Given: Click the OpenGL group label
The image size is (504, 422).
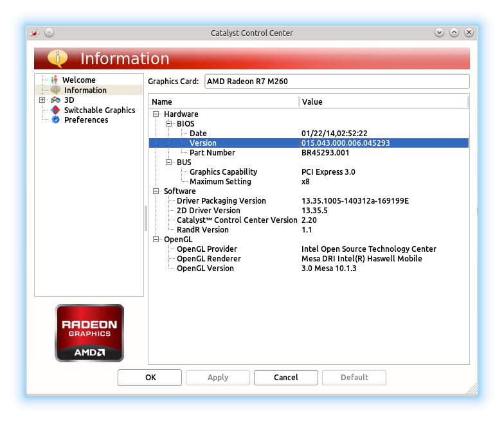Looking at the screenshot, I should [x=178, y=239].
